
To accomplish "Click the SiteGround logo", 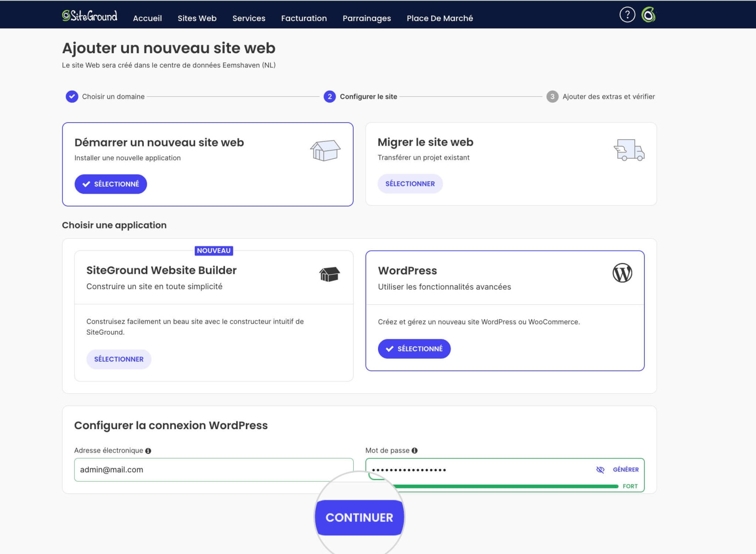I will point(90,16).
